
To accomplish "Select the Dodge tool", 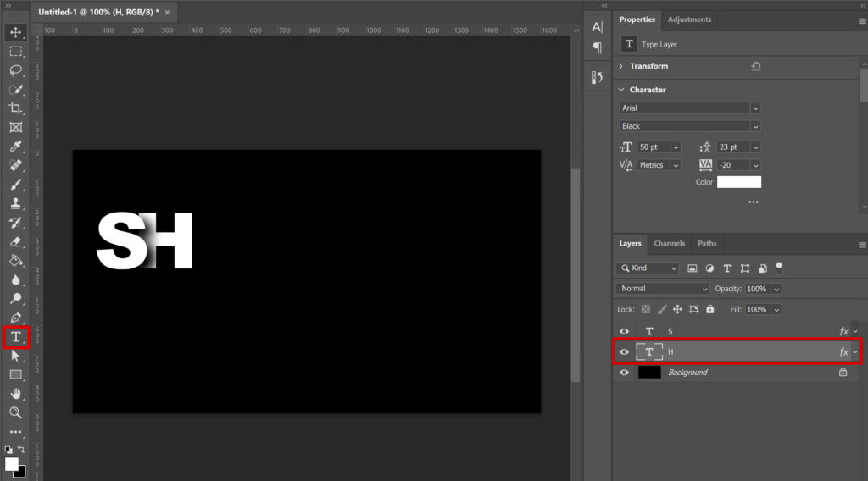I will (x=15, y=299).
